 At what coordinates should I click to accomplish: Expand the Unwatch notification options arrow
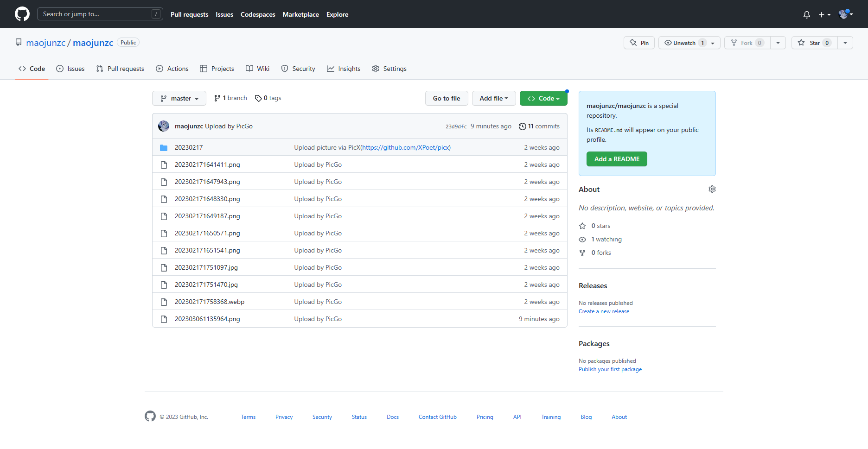click(713, 43)
